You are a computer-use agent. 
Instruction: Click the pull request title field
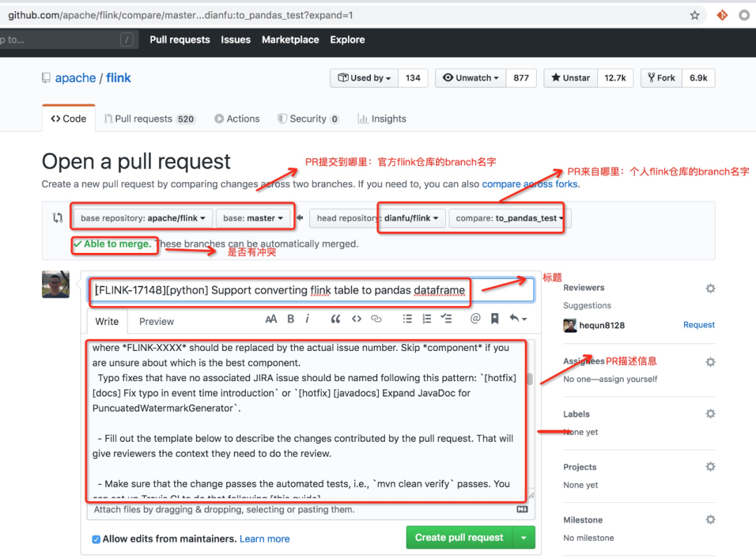pos(311,290)
